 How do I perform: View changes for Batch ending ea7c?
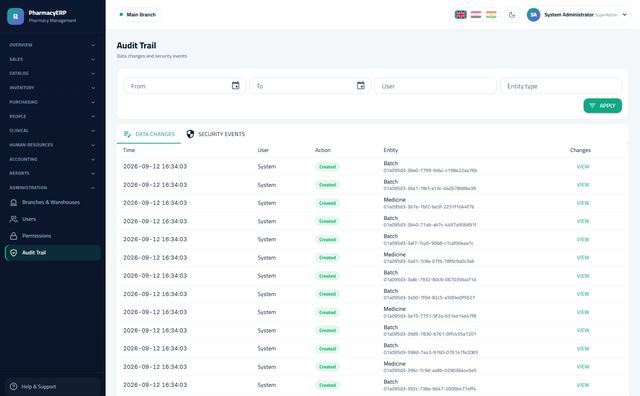[x=582, y=240]
